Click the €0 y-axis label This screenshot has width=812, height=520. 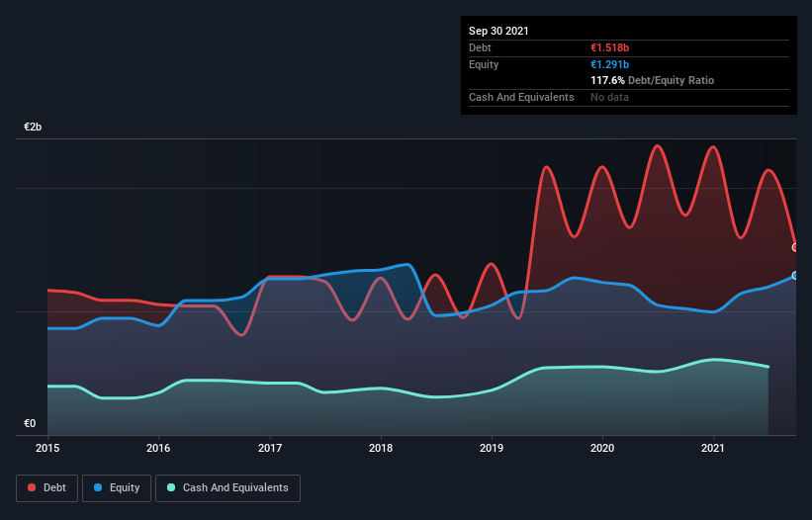pyautogui.click(x=30, y=423)
